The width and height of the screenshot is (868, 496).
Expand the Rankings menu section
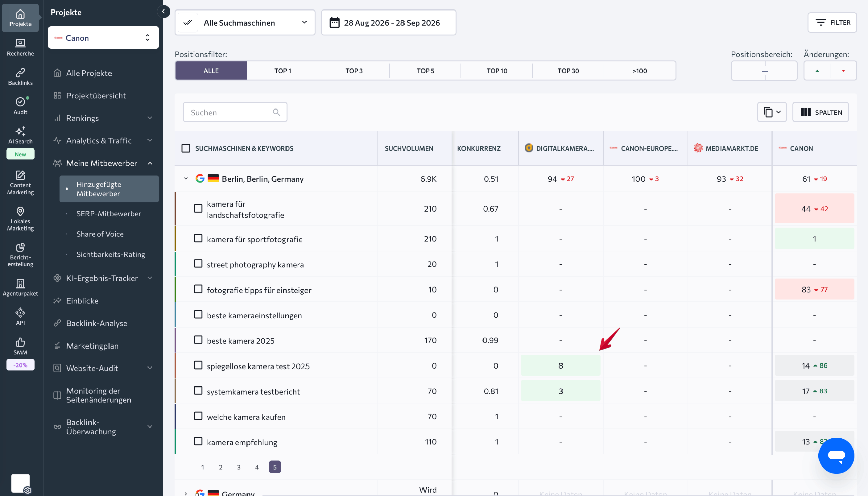click(103, 118)
